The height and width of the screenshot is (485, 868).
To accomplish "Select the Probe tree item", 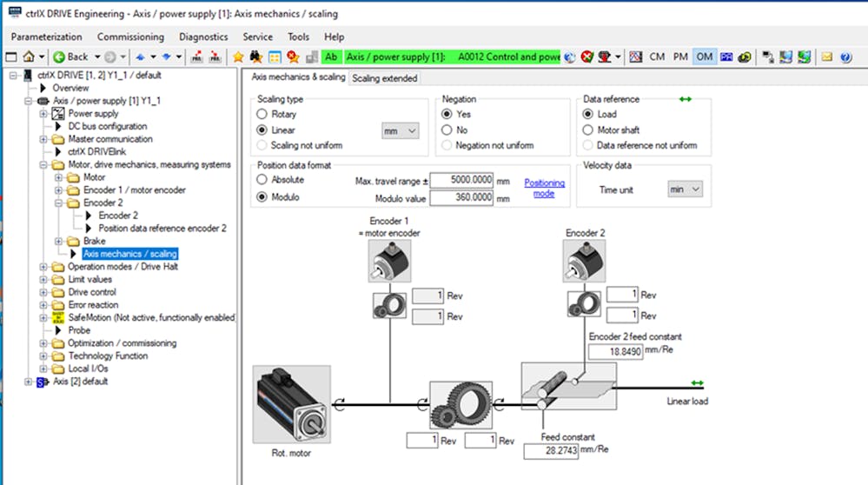I will pos(79,330).
